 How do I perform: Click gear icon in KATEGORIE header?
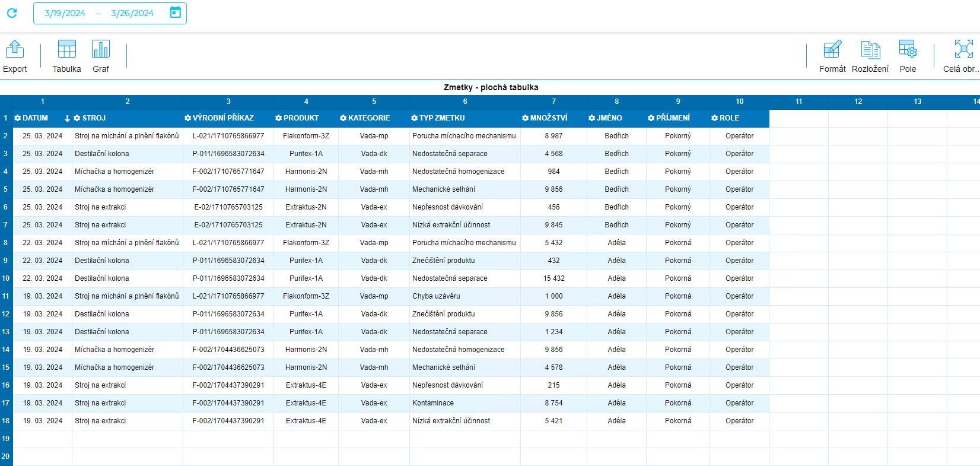point(343,118)
